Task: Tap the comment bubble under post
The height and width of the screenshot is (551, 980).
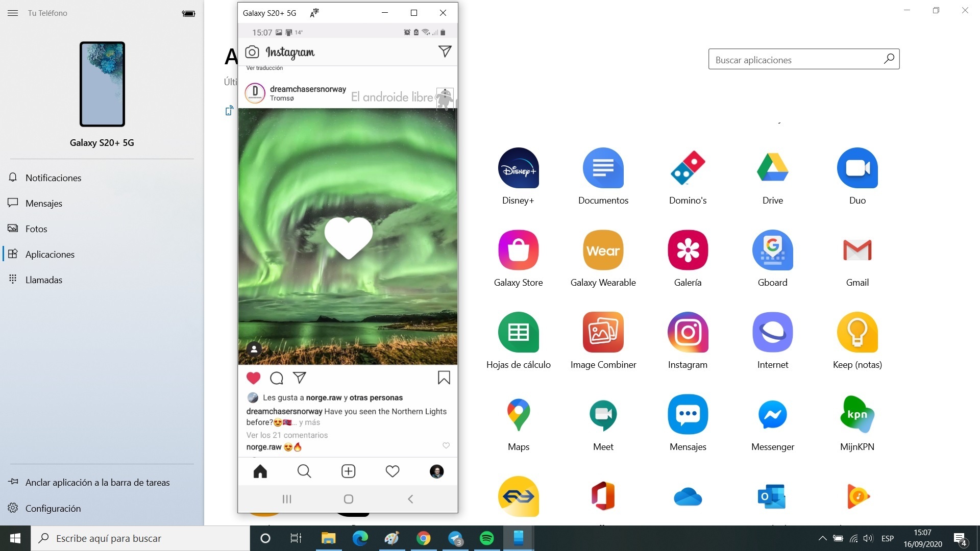Action: click(277, 378)
